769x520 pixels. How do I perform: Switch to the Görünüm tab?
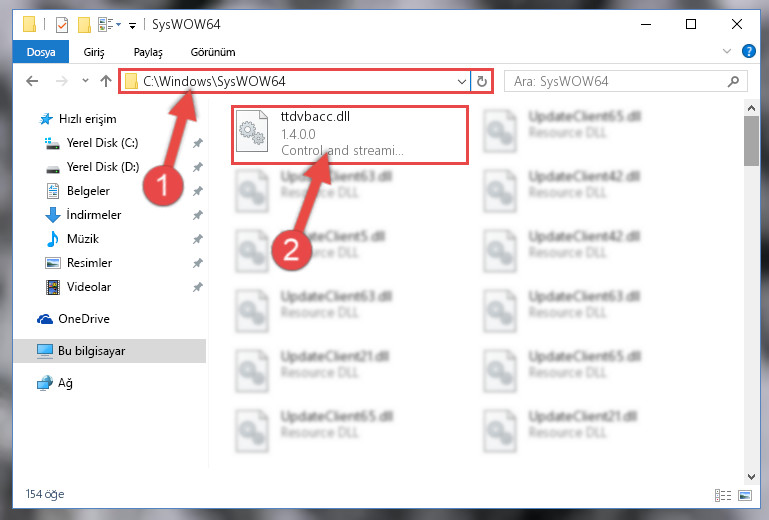213,52
